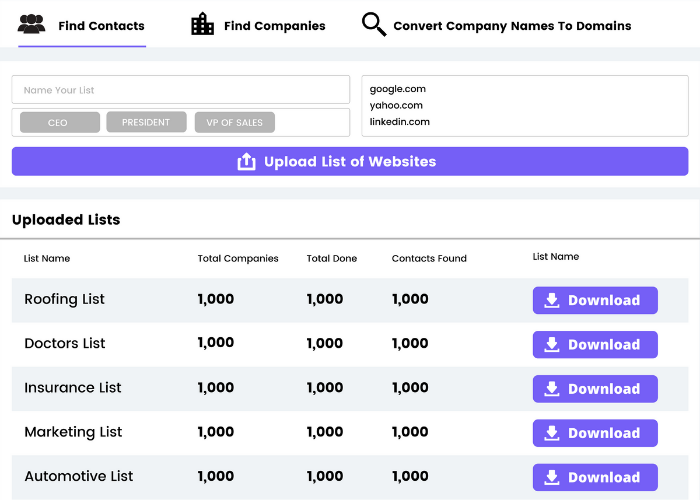Click download icon in Automotive List row
This screenshot has height=500, width=700.
coord(551,477)
